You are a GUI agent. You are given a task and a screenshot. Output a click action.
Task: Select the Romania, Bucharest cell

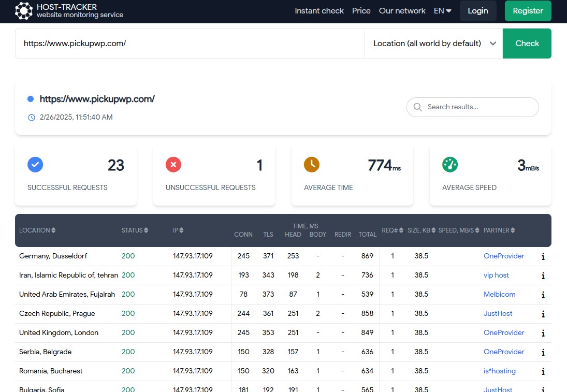coord(51,371)
